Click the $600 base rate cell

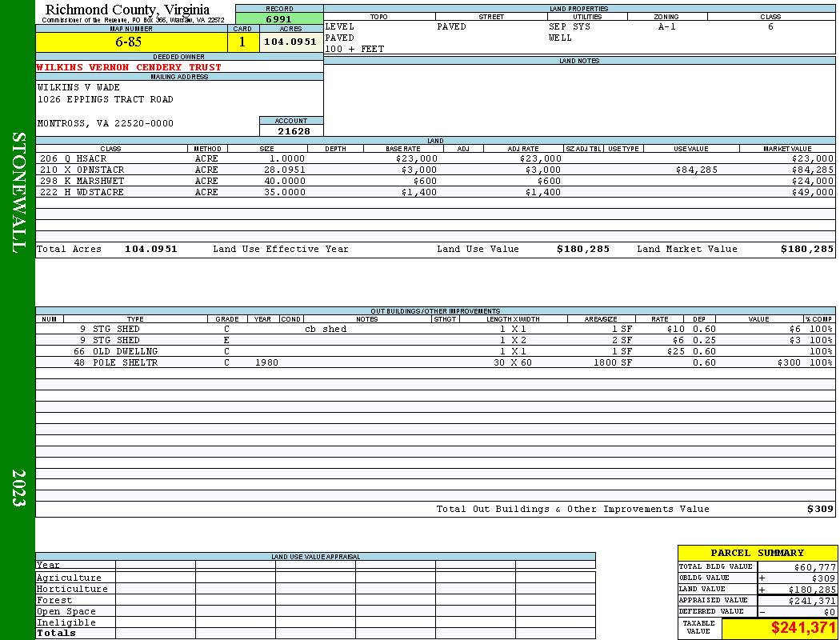[425, 181]
